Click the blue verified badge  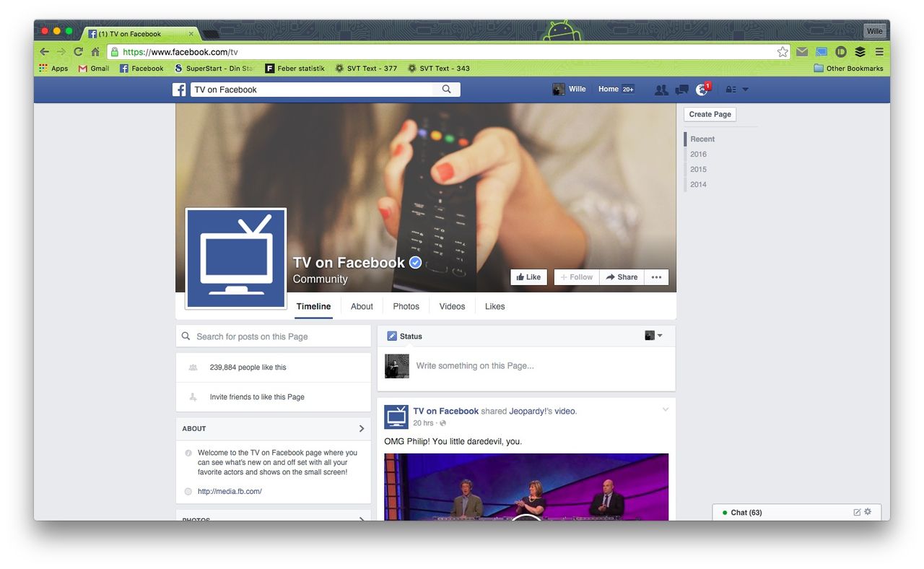pyautogui.click(x=415, y=263)
